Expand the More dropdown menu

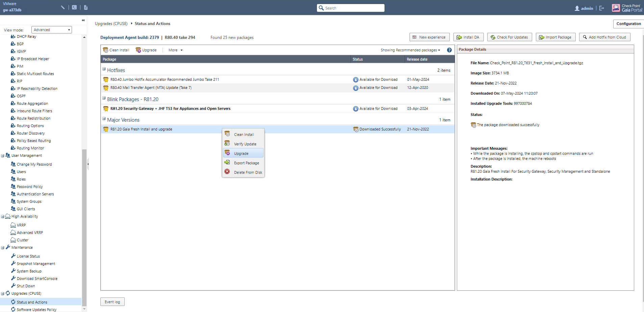175,50
